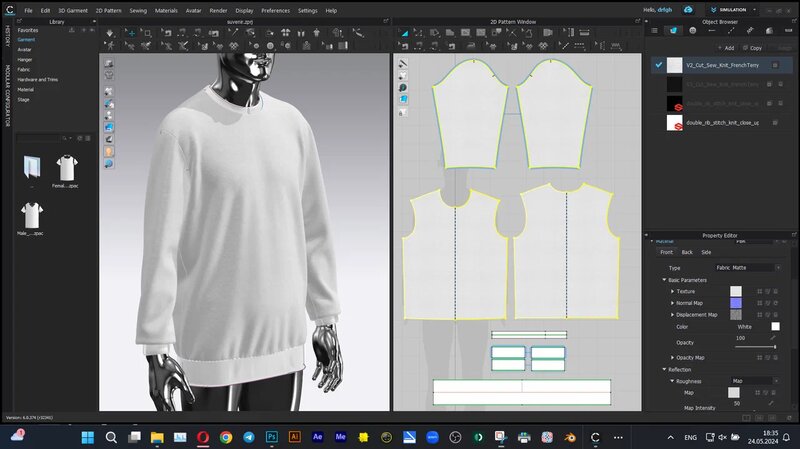Open the 2D measure ruler tool

[x=585, y=33]
